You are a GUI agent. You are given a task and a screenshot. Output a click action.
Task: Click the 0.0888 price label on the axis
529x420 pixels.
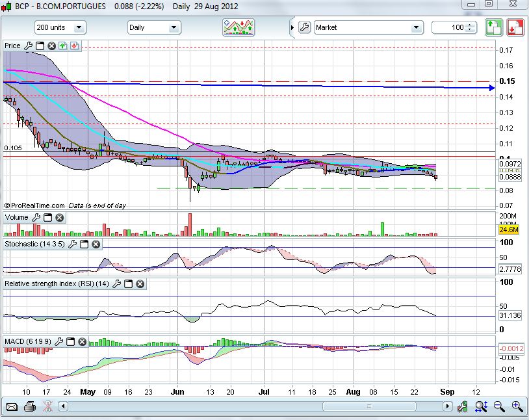[x=510, y=177]
